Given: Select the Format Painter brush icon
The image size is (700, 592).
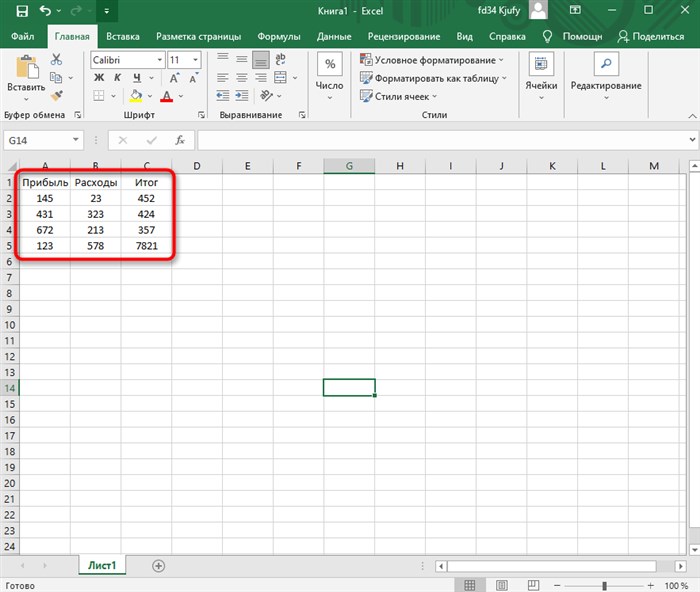Looking at the screenshot, I should (56, 95).
